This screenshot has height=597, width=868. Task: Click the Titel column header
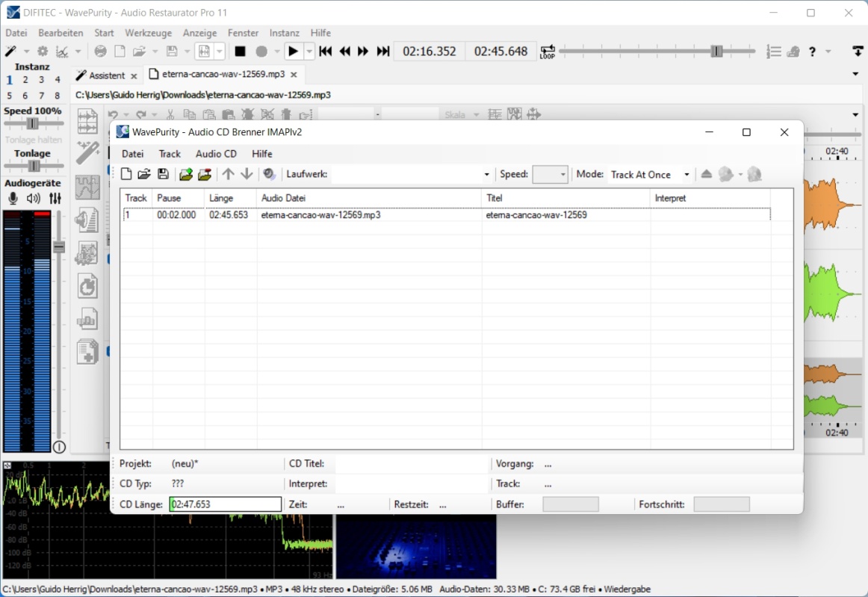[x=565, y=198]
